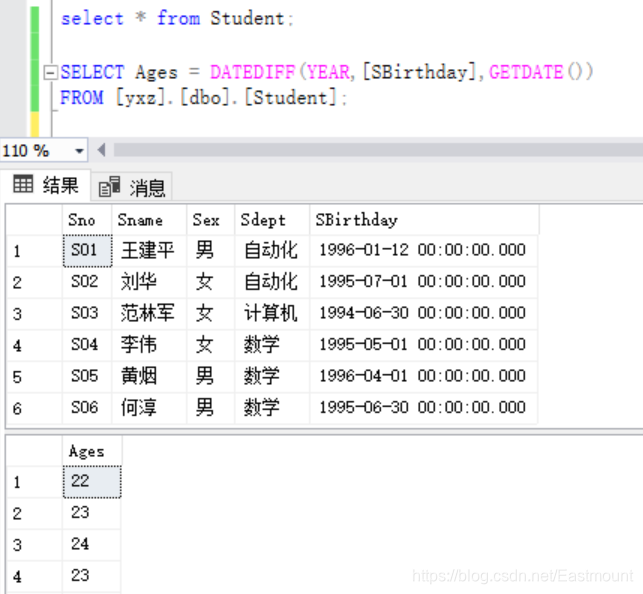Select row header 1 in Ages results
The width and height of the screenshot is (643, 594).
34,482
